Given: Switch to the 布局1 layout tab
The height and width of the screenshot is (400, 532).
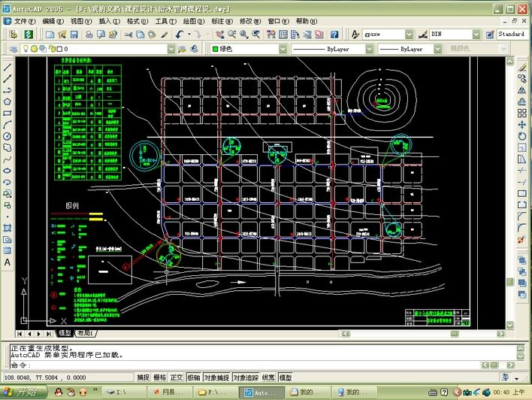Looking at the screenshot, I should [x=85, y=333].
